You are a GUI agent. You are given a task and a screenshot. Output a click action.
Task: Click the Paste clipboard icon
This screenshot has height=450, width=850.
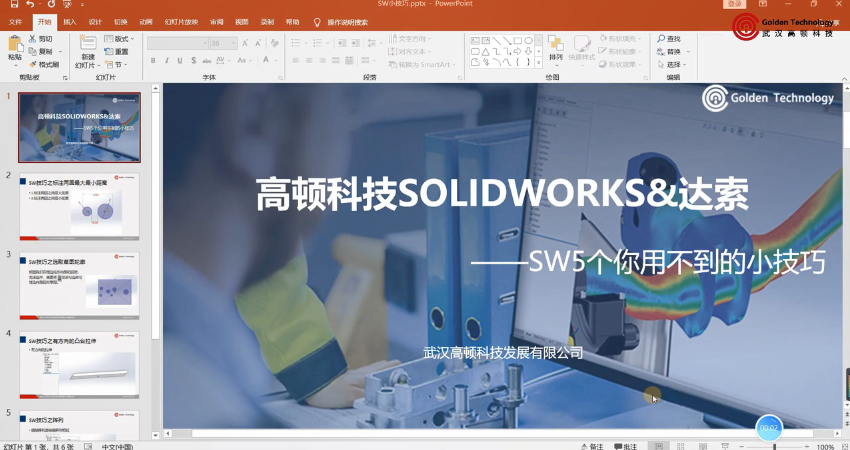point(15,43)
